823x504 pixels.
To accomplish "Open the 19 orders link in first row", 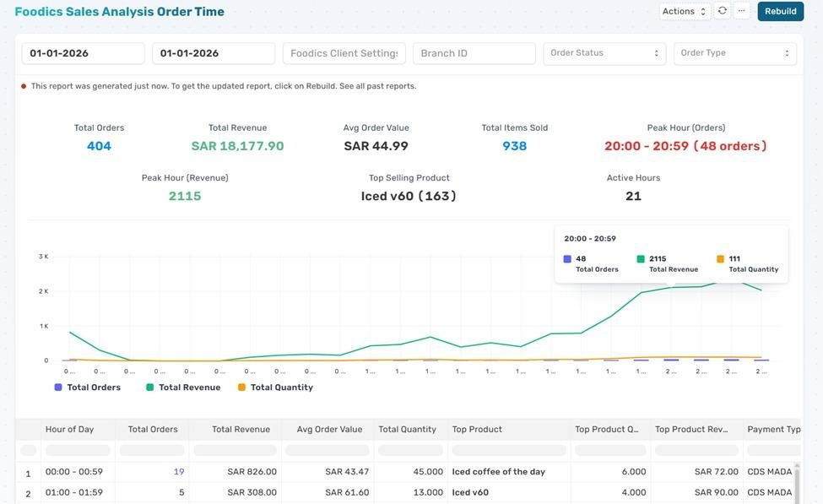I will point(178,472).
